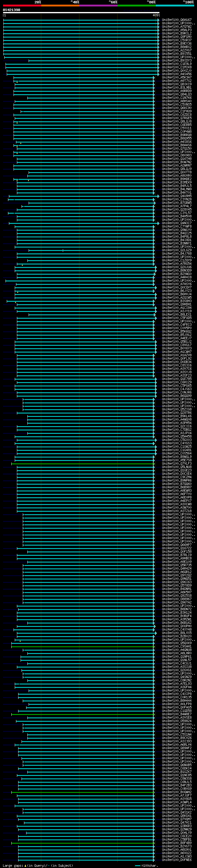Image resolution: width=197 pixels, height=868 pixels.
Task: Select the UniRef100_C5FUD5 label
Action: [177, 318]
